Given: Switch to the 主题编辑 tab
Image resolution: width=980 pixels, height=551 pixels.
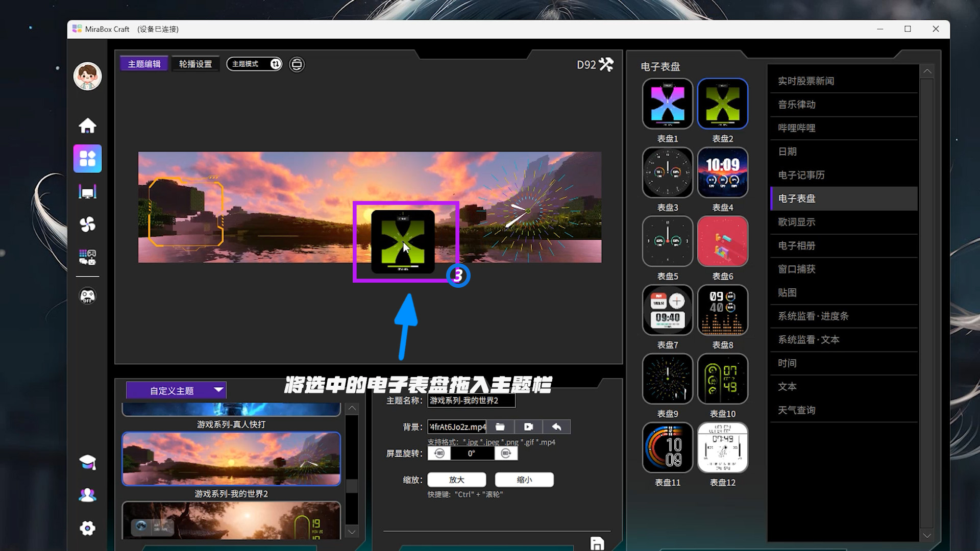Looking at the screenshot, I should click(144, 64).
